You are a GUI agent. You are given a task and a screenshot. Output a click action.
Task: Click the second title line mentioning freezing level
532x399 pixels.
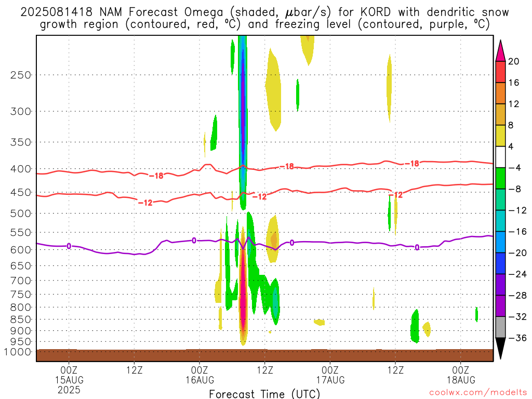tap(265, 24)
